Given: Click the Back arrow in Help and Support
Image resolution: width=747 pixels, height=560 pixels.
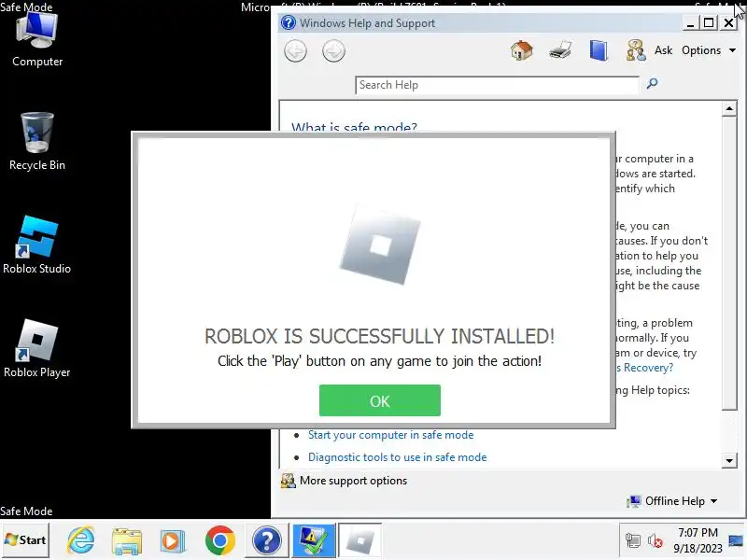Looking at the screenshot, I should coord(295,51).
